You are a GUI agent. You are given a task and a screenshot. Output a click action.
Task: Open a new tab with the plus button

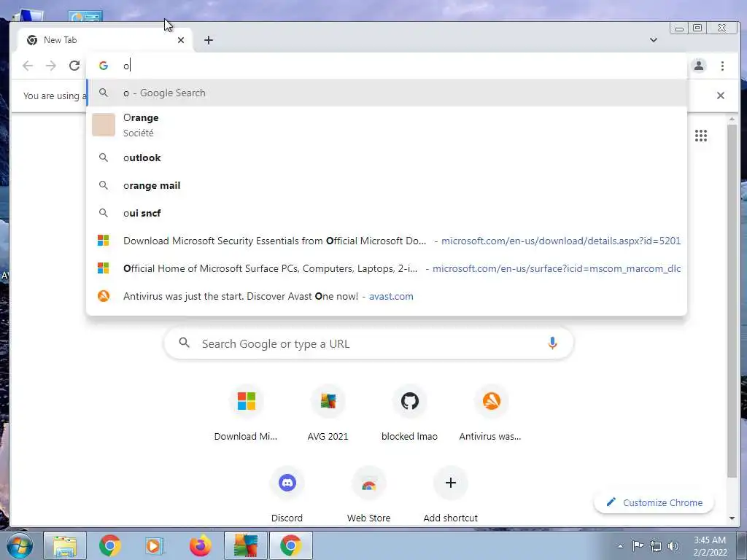tap(208, 40)
